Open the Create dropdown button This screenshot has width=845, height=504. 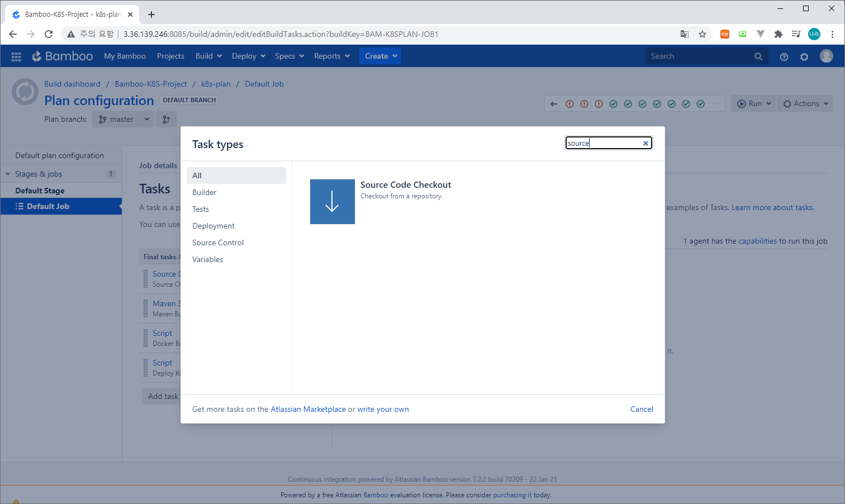pyautogui.click(x=381, y=56)
